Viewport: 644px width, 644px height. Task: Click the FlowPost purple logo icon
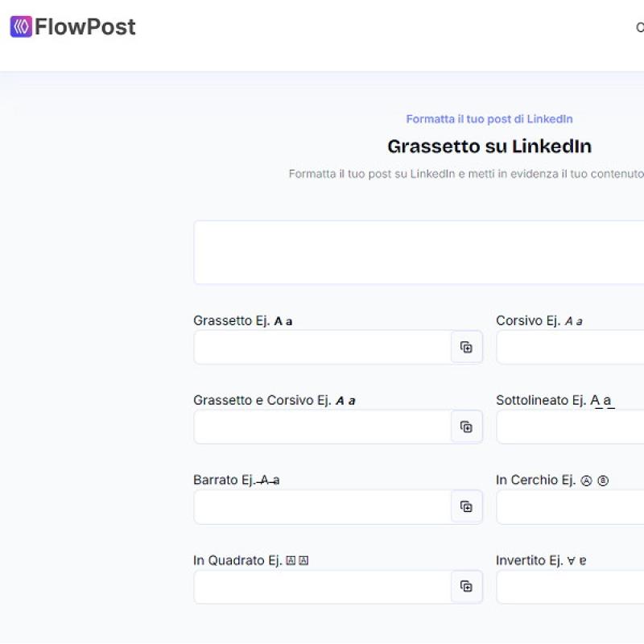point(21,27)
